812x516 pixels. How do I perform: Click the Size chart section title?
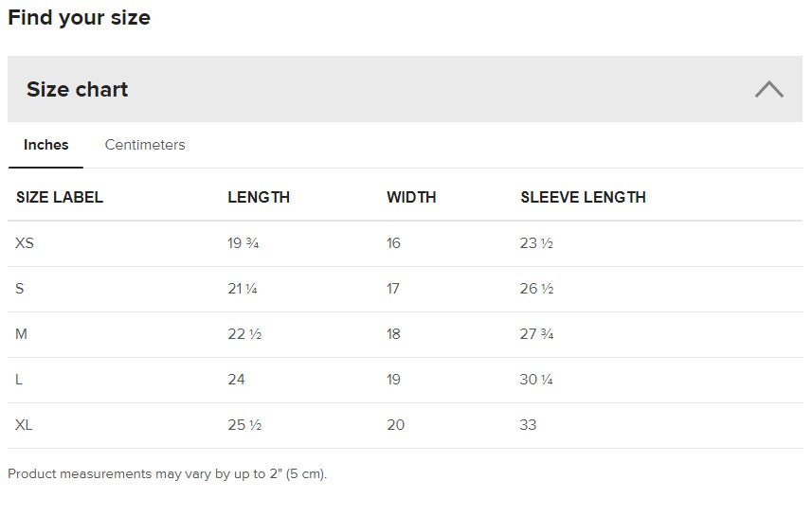77,90
